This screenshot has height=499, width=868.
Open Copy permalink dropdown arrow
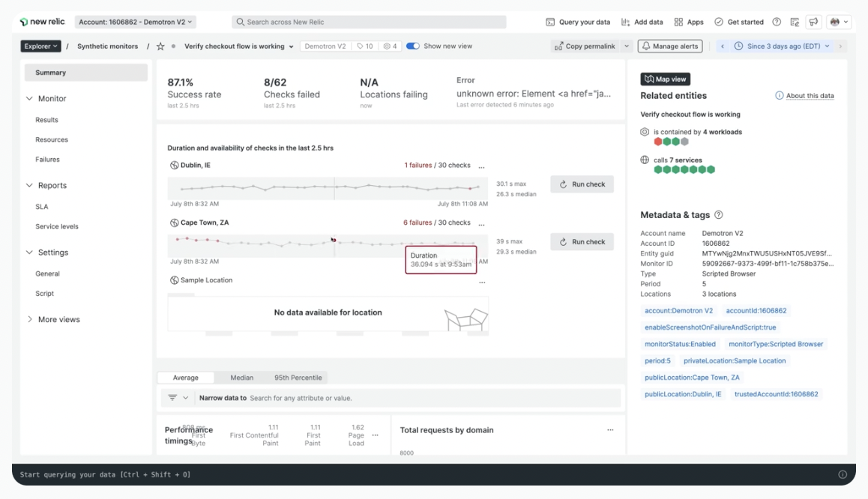(627, 46)
